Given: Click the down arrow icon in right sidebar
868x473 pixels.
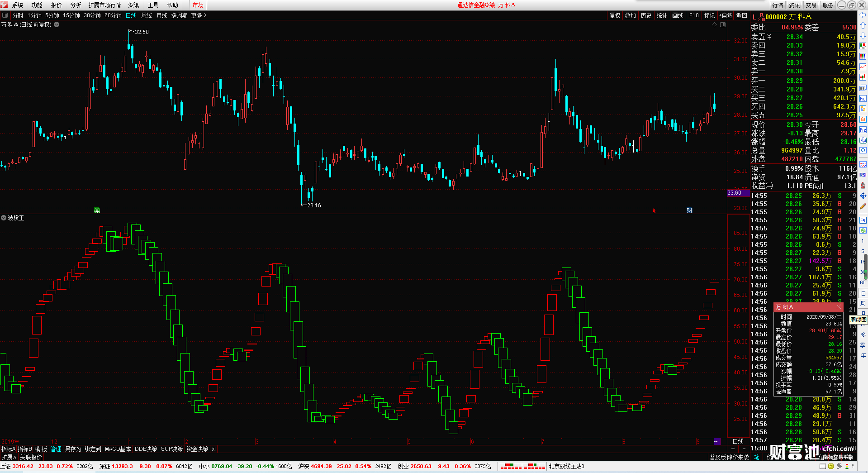Looking at the screenshot, I should click(x=863, y=35).
